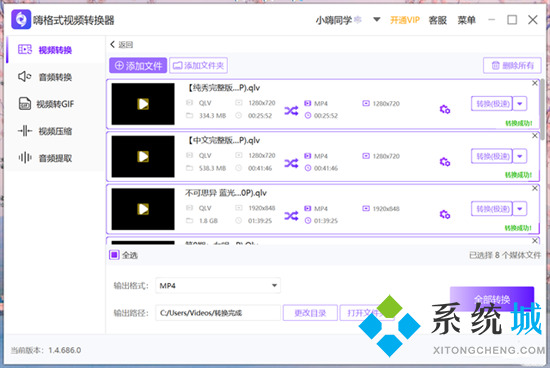Click 音频提取 waveform icon

(25, 158)
